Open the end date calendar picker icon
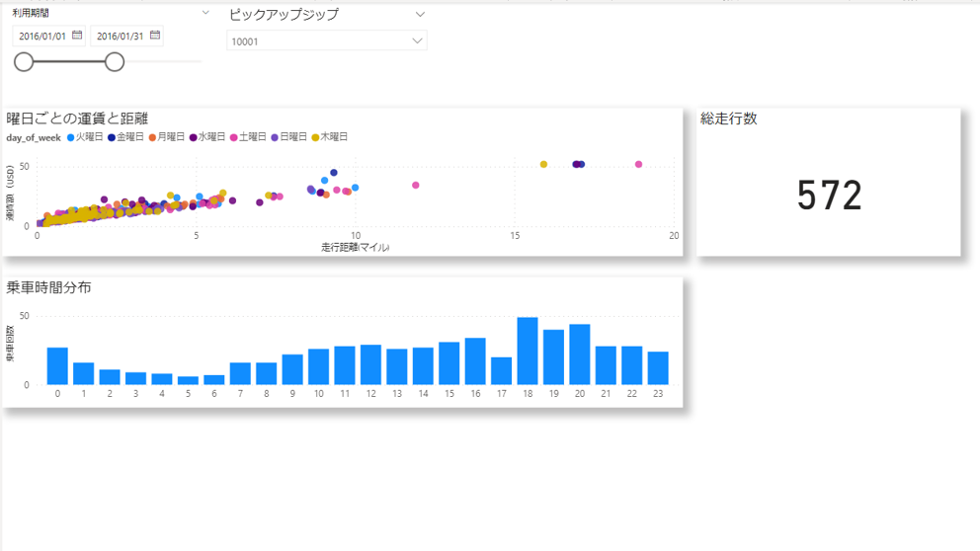The height and width of the screenshot is (551, 980). (155, 36)
